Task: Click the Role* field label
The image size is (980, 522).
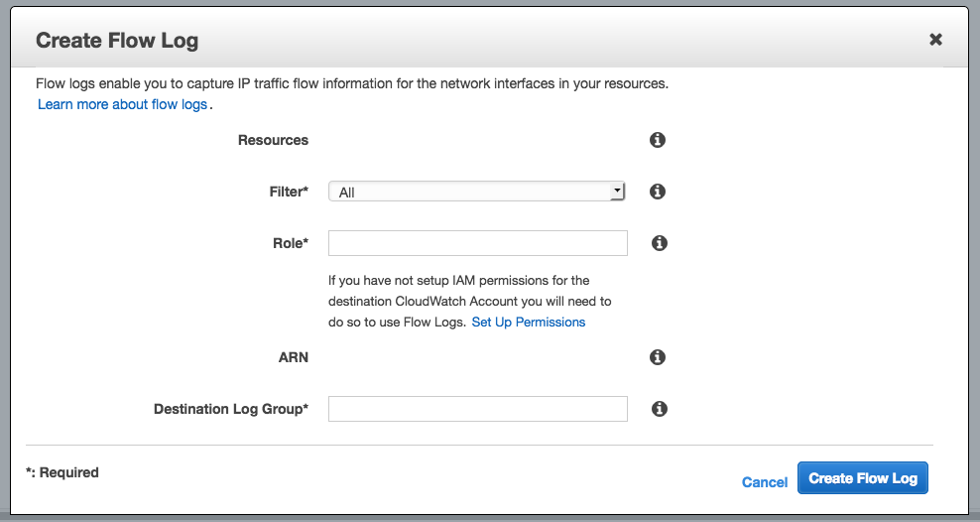Action: (291, 243)
